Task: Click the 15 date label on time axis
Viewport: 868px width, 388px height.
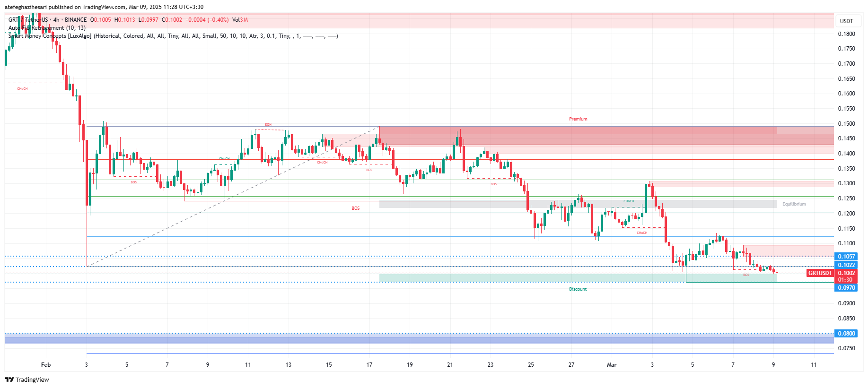Action: tap(329, 365)
